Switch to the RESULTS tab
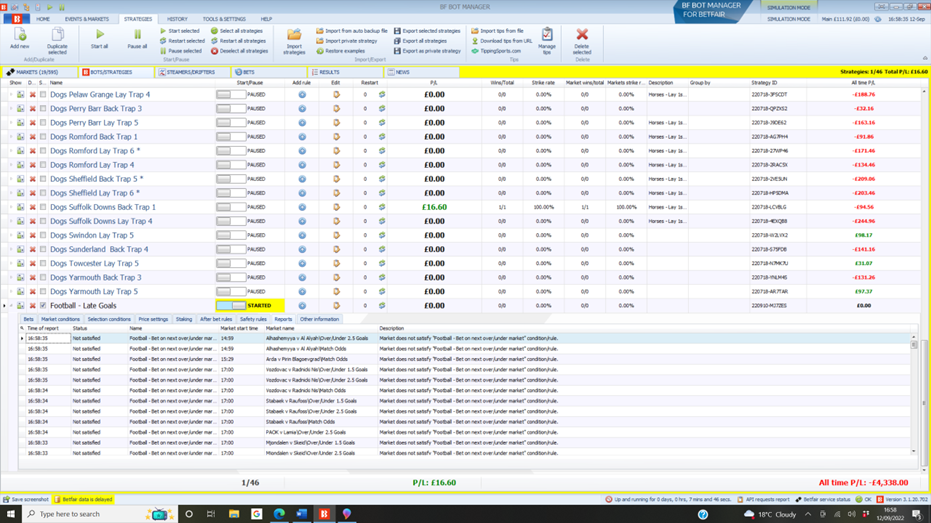The image size is (931, 523). coord(344,72)
